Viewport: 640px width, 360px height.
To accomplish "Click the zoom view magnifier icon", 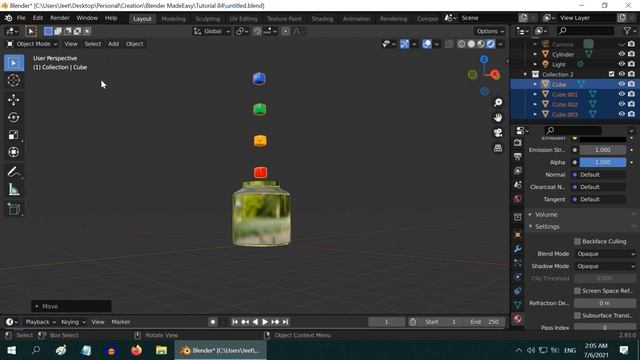I will [498, 102].
